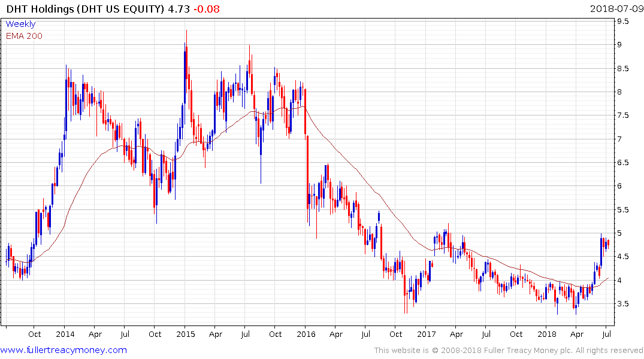Viewport: 644px width, 359px height.
Task: Click the 4 price axis label
Action: (619, 280)
